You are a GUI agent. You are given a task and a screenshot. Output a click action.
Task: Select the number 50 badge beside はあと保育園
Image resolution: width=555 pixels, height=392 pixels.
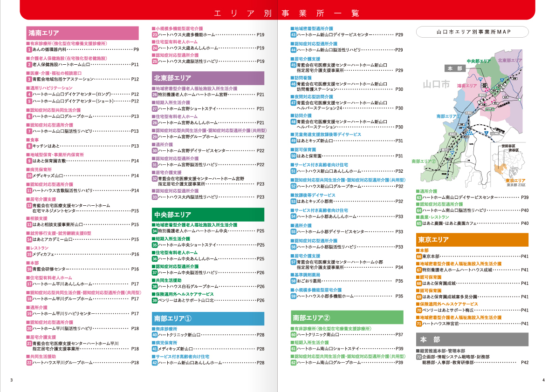tap(293, 156)
